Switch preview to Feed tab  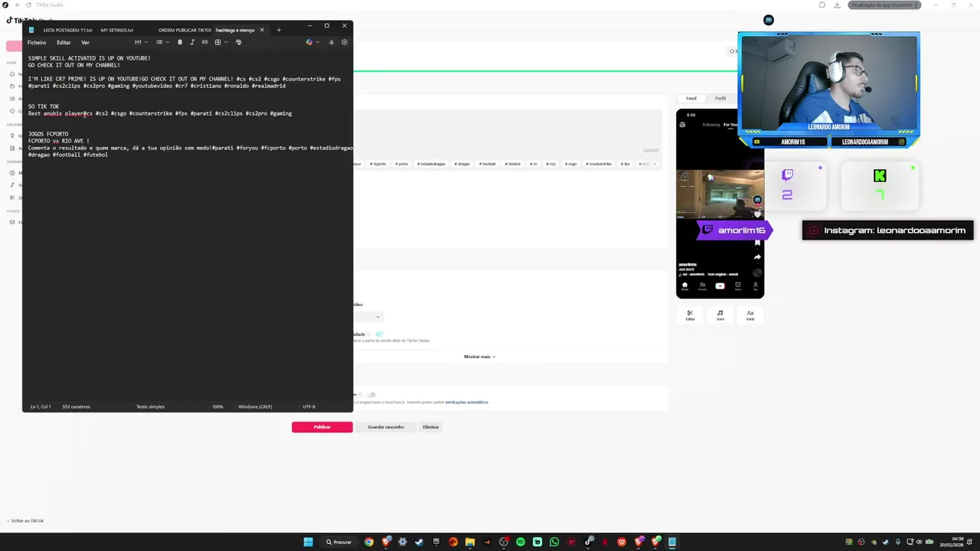coord(691,98)
